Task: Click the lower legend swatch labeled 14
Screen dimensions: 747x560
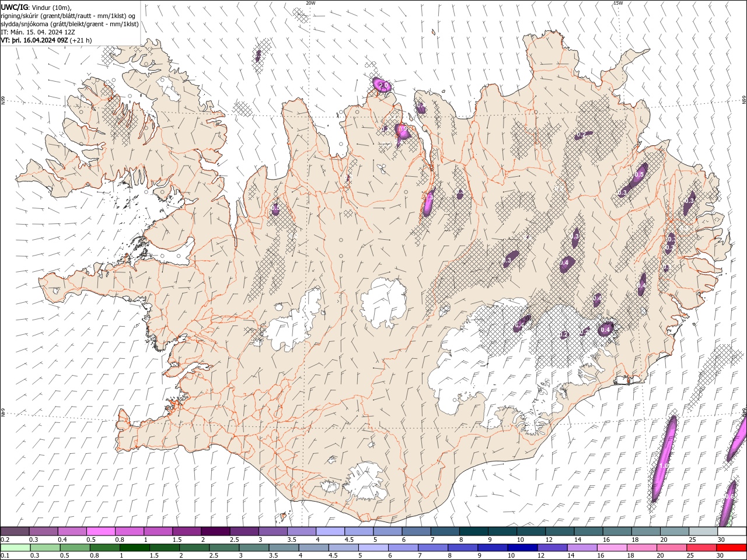Action: pos(581,548)
